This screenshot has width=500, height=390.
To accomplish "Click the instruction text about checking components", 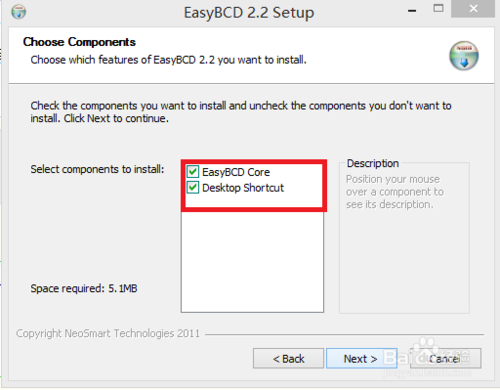I will point(241,112).
